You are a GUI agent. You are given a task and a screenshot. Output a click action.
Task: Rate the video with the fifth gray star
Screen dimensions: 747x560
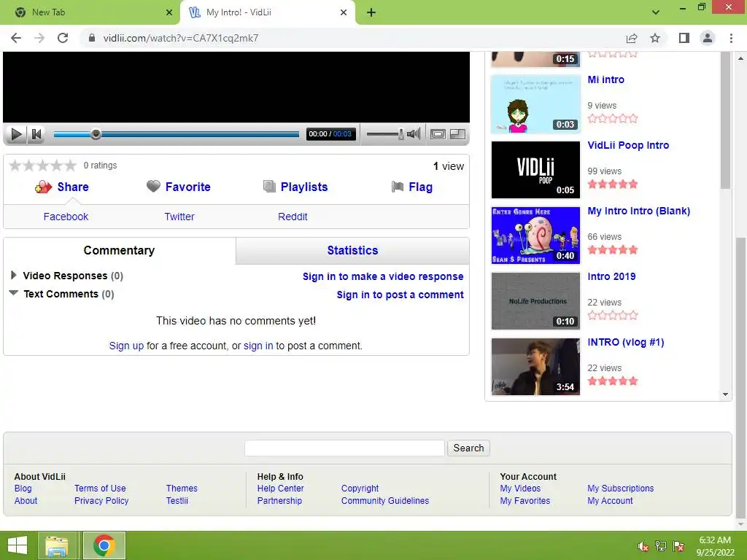[71, 166]
